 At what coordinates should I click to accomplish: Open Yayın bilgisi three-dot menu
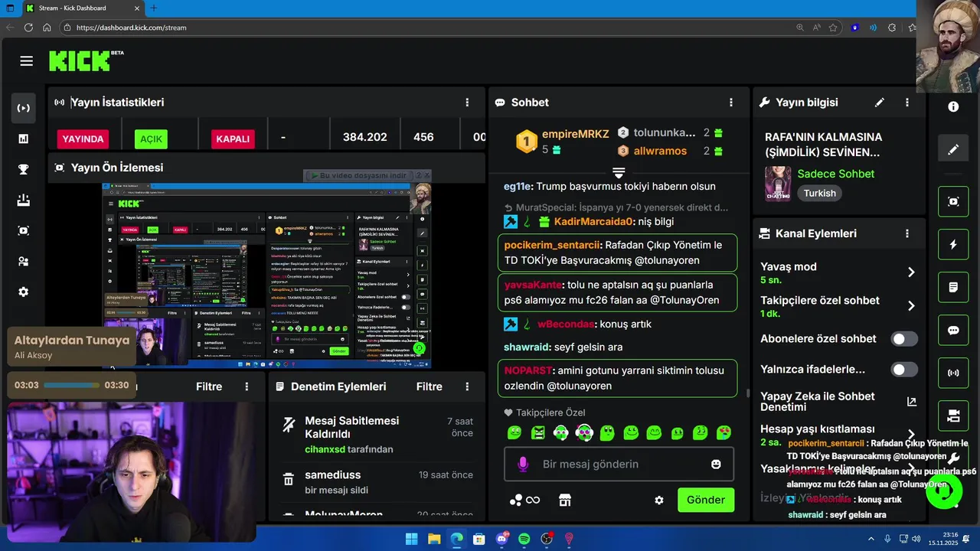(907, 102)
